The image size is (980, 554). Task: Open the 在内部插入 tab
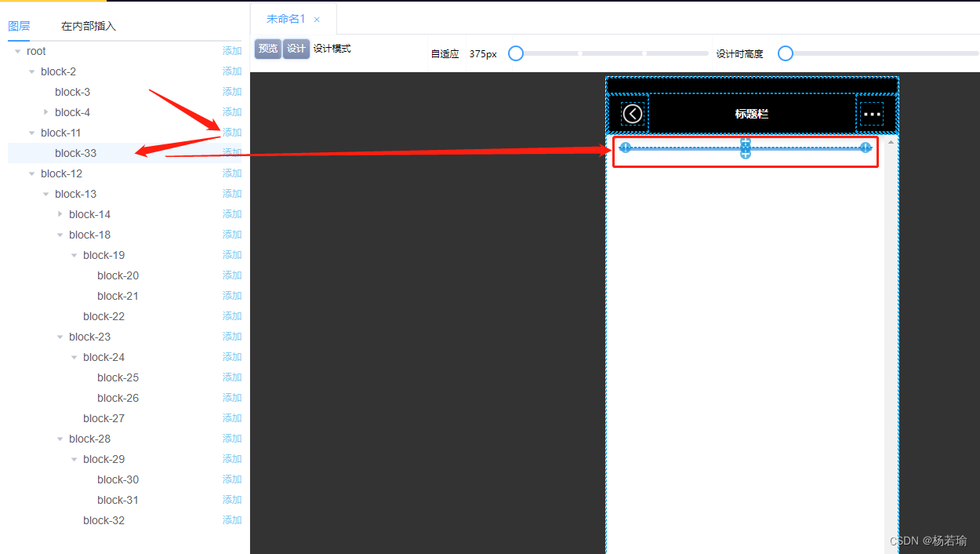coord(89,26)
